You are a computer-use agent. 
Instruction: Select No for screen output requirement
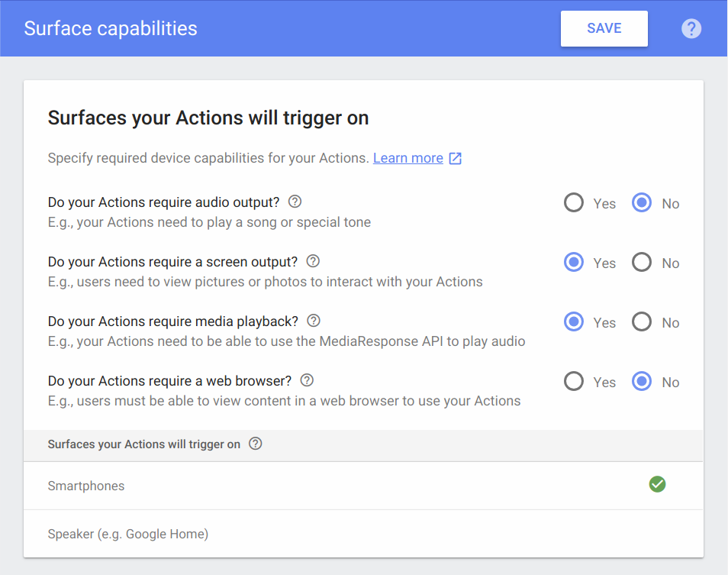[x=641, y=262]
